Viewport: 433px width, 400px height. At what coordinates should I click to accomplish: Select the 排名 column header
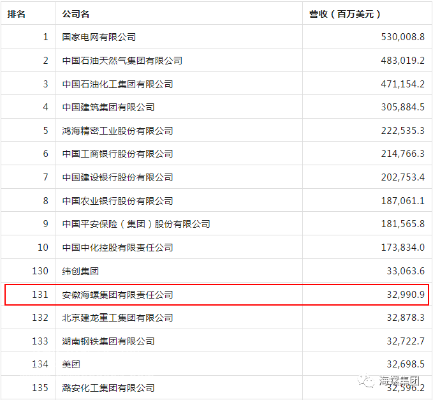click(16, 14)
